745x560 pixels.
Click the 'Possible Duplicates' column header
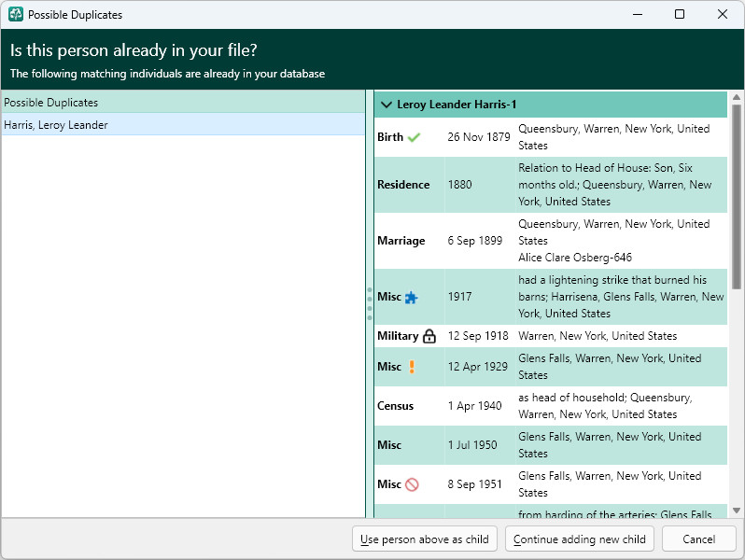(183, 102)
